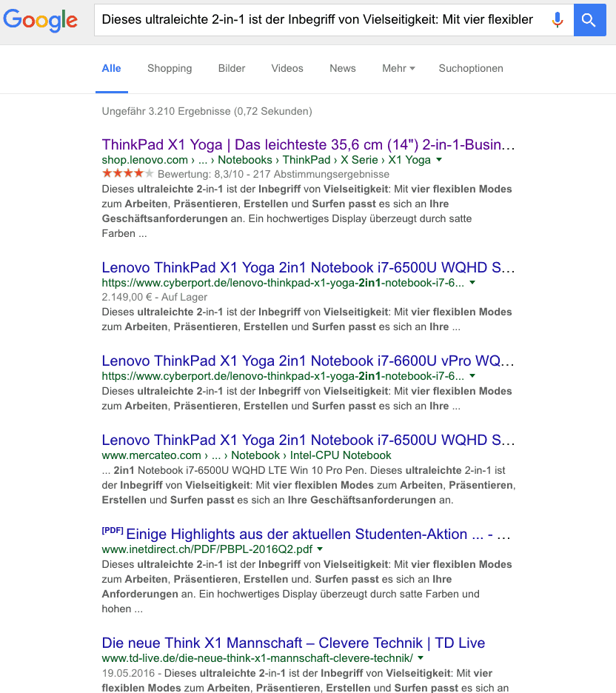Image resolution: width=616 pixels, height=693 pixels.
Task: Go to the Videos tab
Action: 287,68
